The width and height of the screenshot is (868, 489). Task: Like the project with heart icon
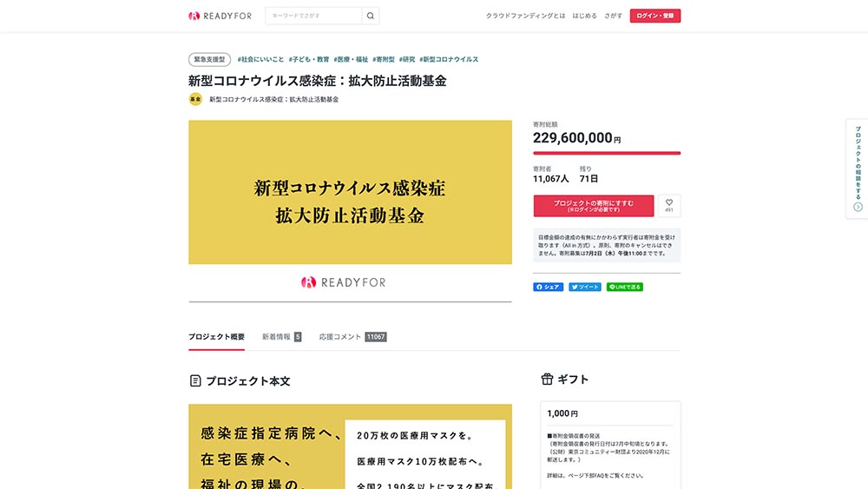(x=669, y=205)
